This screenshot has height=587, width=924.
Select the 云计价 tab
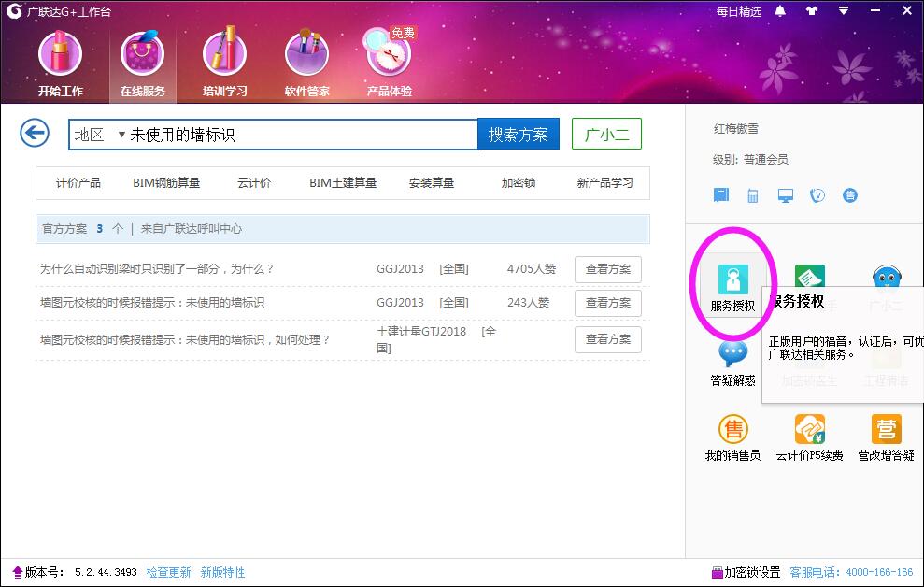point(254,183)
